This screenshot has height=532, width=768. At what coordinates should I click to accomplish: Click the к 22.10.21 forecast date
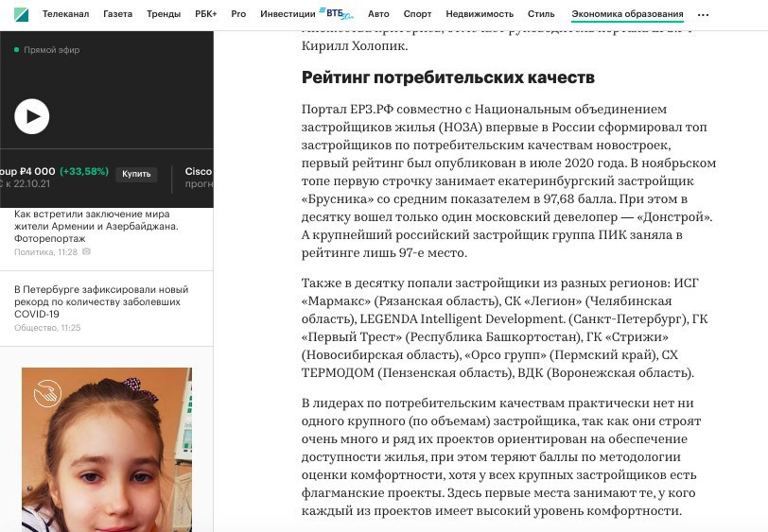tap(28, 184)
